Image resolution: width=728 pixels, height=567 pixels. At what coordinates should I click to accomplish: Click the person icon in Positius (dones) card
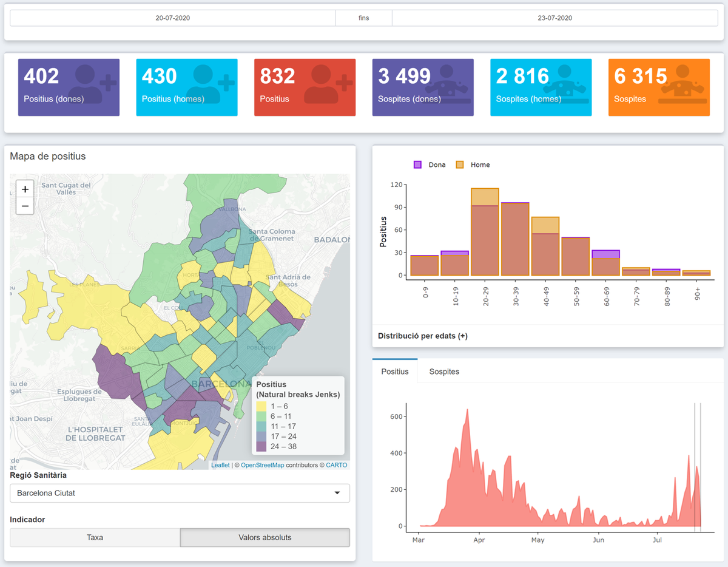[93, 83]
